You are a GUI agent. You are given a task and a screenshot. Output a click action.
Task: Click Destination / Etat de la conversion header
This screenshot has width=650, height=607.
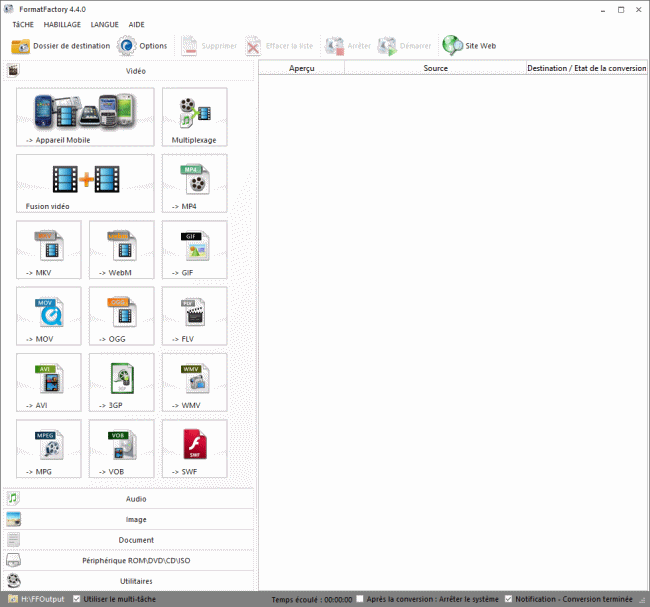click(587, 68)
